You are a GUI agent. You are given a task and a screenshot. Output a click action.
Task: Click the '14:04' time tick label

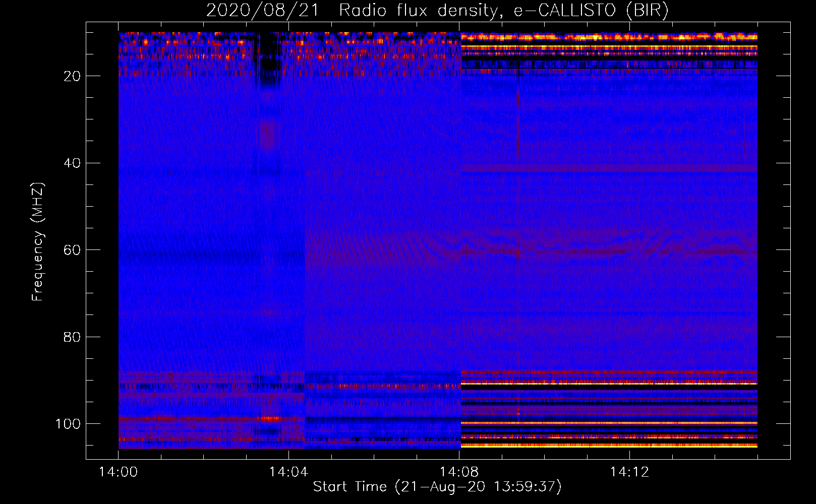click(x=288, y=472)
